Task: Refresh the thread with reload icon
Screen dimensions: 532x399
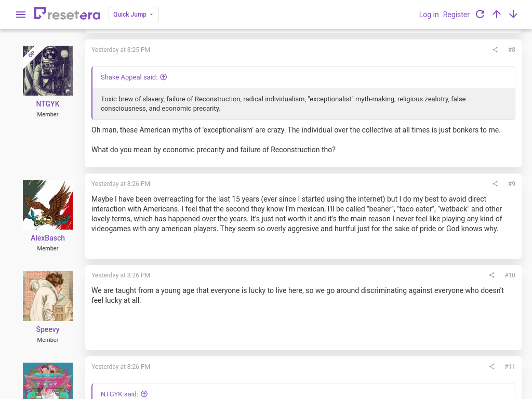Action: (480, 14)
